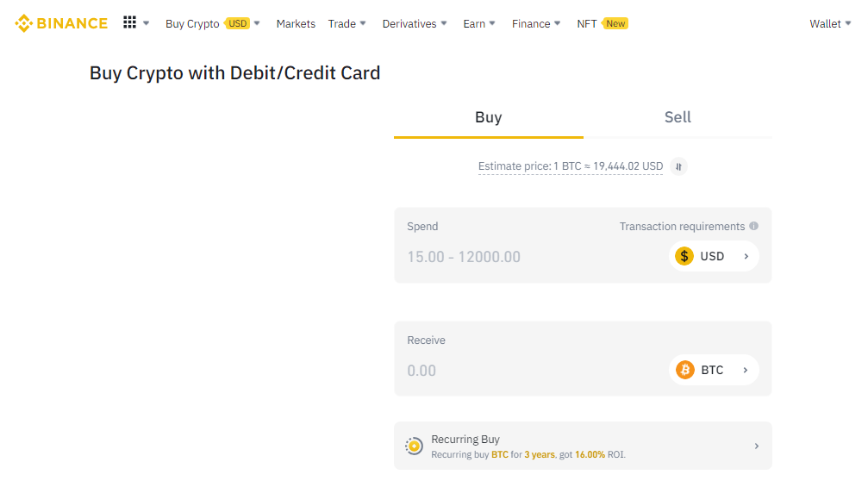
Task: Click the Binance logo
Action: [x=61, y=23]
